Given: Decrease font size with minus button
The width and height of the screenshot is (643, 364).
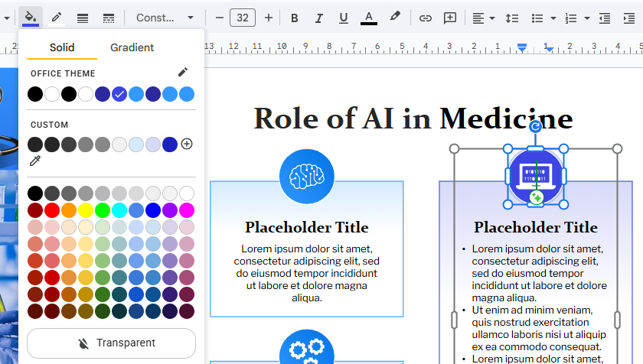Looking at the screenshot, I should (220, 18).
